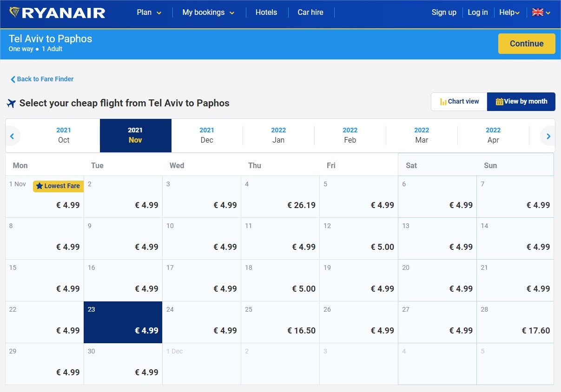Viewport: 561px width, 392px height.
Task: Select the Jan 2022 month tab
Action: [278, 136]
